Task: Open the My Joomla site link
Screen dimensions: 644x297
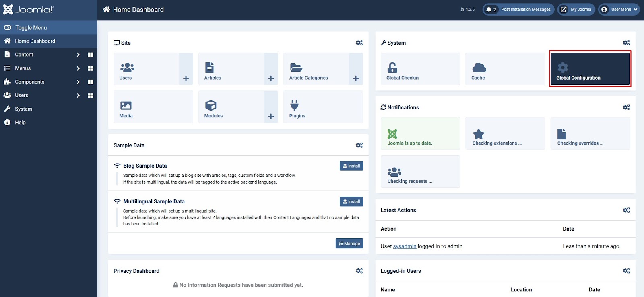Action: pos(576,10)
